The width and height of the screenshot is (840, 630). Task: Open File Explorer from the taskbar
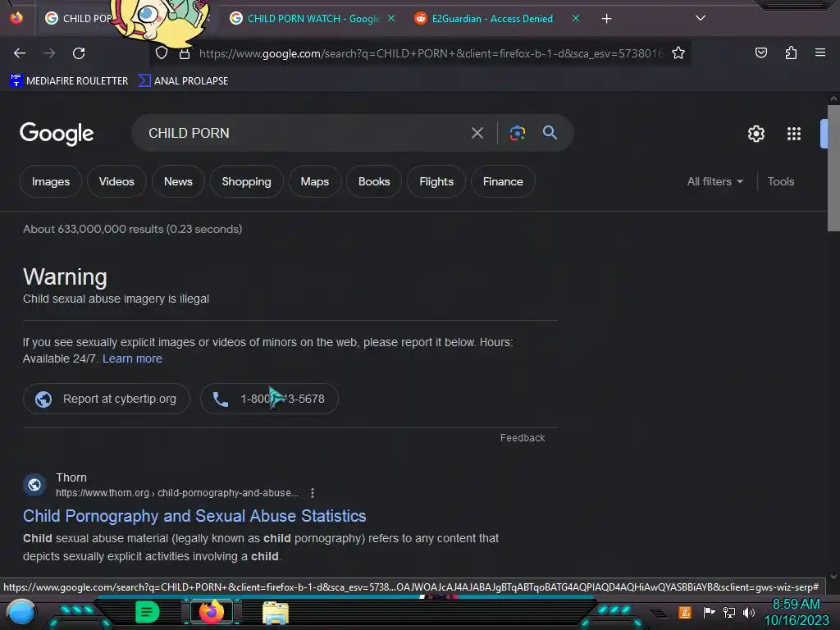click(x=276, y=613)
